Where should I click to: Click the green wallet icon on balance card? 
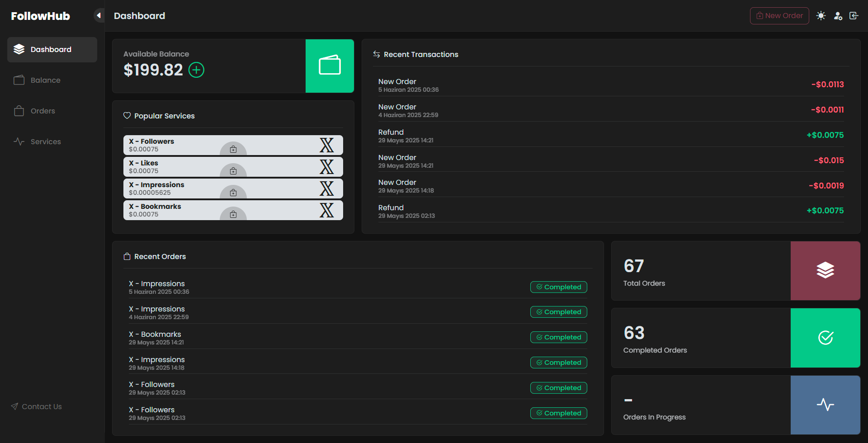(330, 66)
